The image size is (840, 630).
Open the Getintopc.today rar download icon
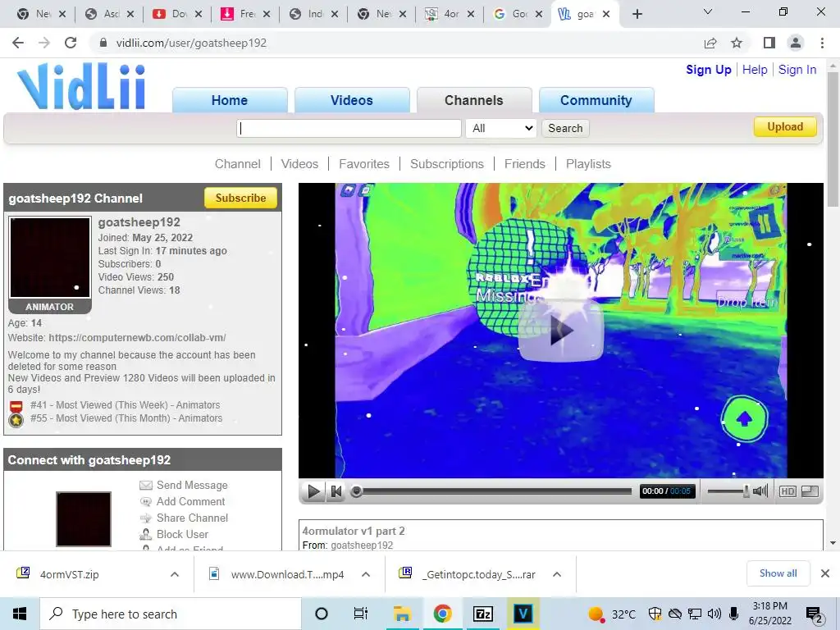tap(405, 573)
